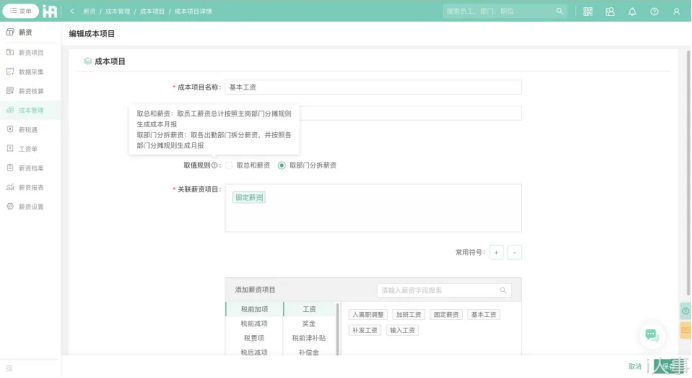
Task: Click the main page vertical scrollbar
Action: click(688, 172)
